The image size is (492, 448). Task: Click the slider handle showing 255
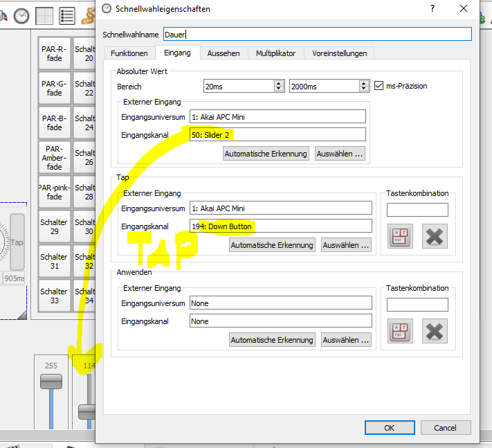pos(51,382)
